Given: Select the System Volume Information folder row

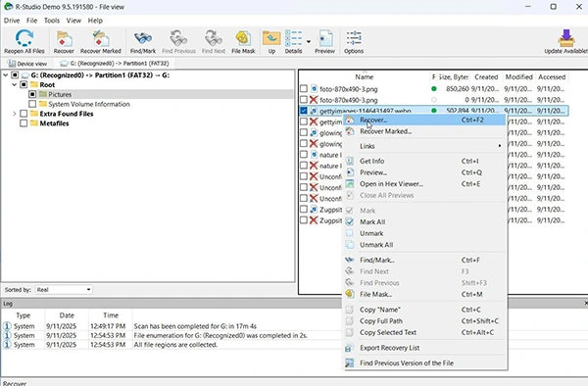Looking at the screenshot, I should pos(89,104).
